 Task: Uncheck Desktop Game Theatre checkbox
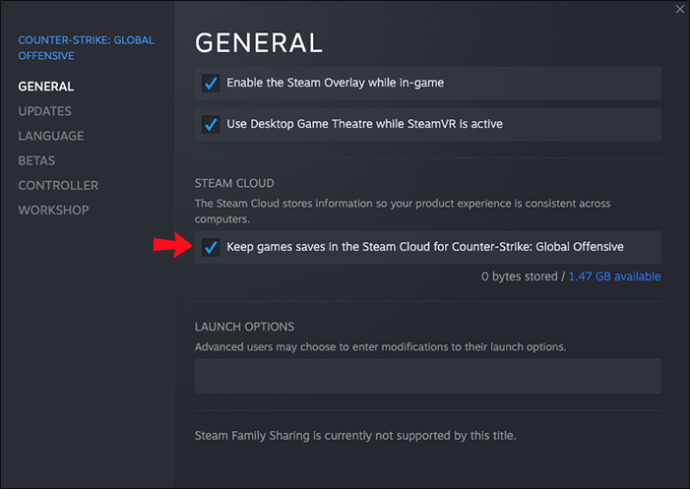[x=210, y=125]
